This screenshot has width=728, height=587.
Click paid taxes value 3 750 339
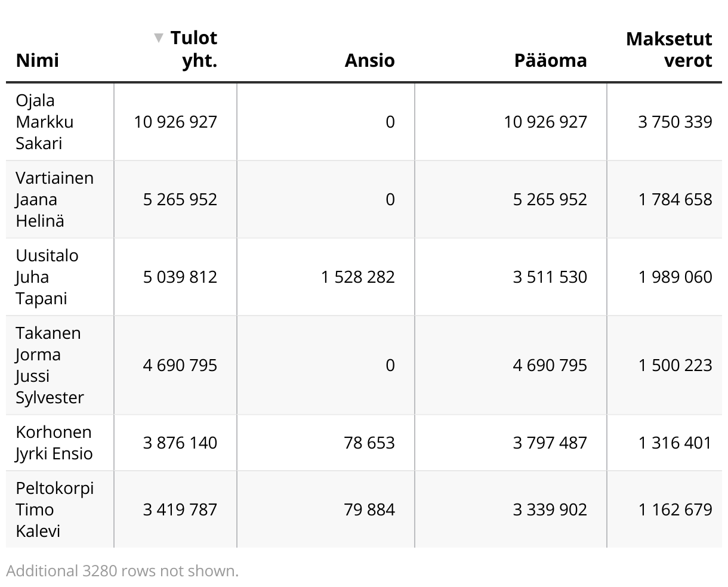click(x=675, y=122)
